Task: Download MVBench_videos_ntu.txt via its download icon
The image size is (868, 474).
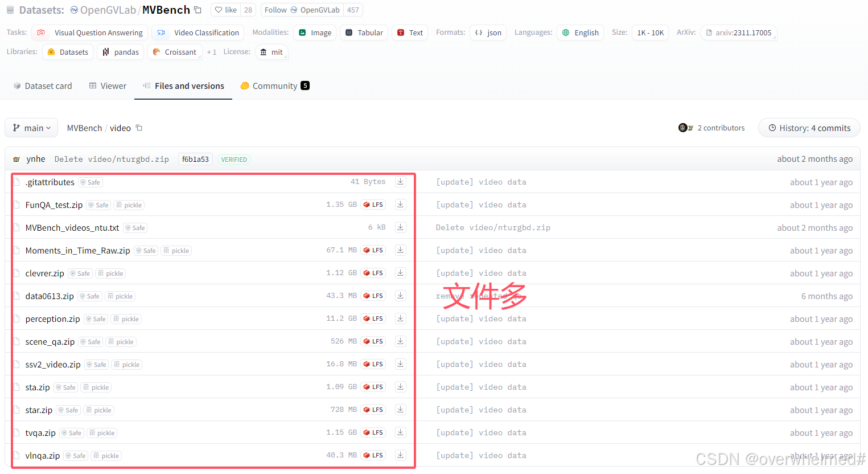Action: (401, 227)
